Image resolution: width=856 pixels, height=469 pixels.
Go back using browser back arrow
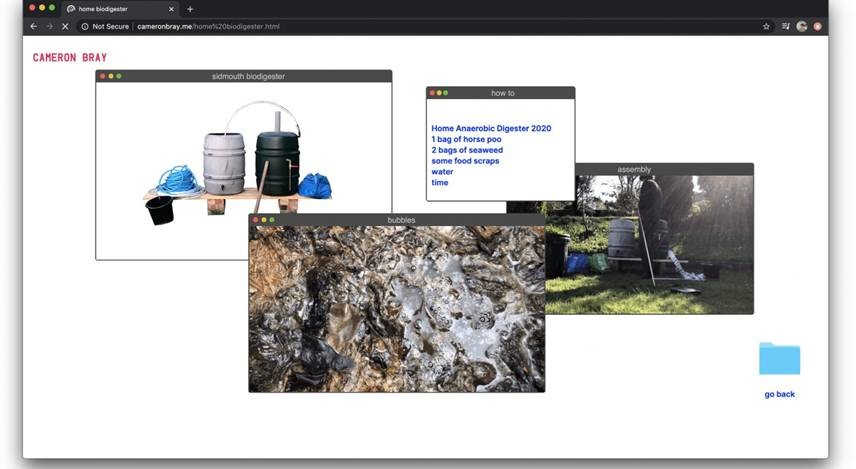[x=33, y=26]
